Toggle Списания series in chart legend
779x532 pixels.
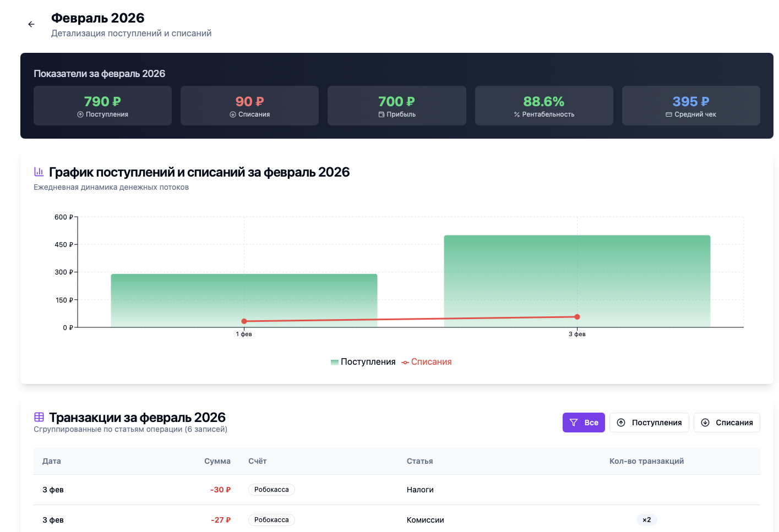427,362
